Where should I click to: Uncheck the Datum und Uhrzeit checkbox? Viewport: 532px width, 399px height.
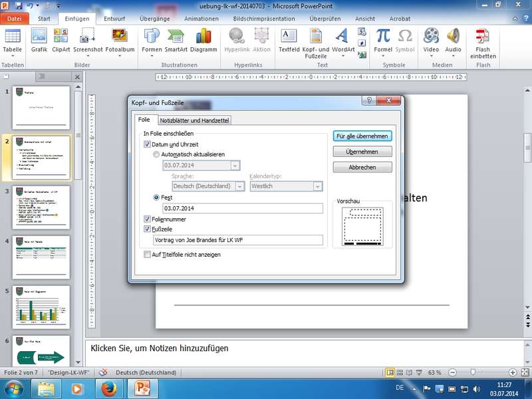[x=148, y=144]
